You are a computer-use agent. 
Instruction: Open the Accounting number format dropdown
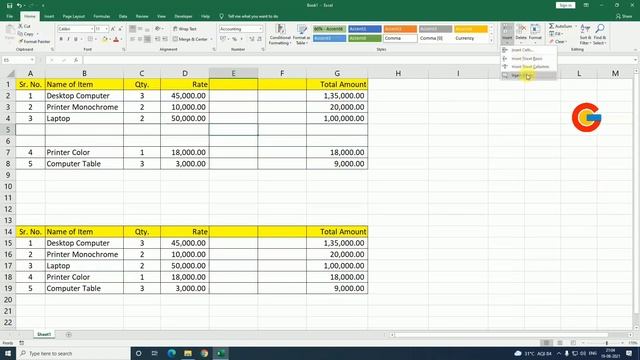[x=260, y=29]
